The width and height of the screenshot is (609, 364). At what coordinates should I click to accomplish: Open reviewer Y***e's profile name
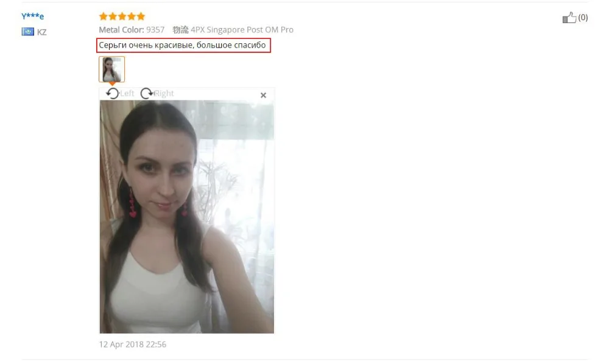[33, 16]
